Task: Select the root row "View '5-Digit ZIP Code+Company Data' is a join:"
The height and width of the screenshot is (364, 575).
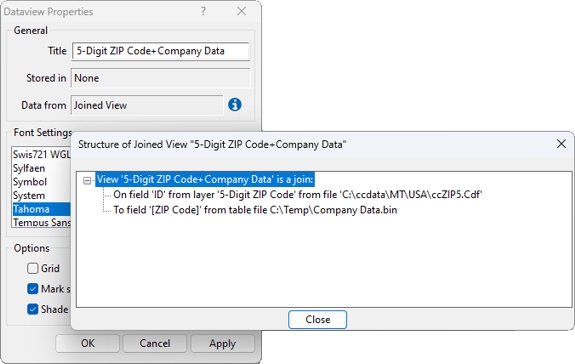Action: (x=205, y=180)
